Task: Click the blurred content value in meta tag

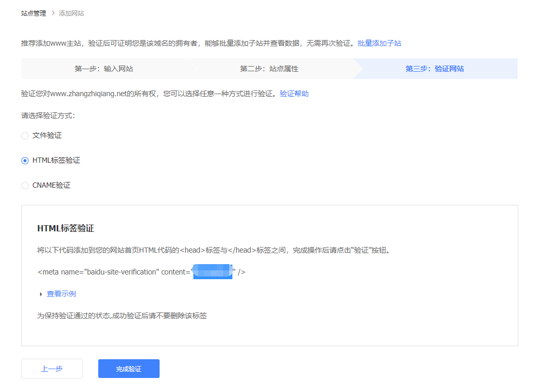Action: point(212,272)
